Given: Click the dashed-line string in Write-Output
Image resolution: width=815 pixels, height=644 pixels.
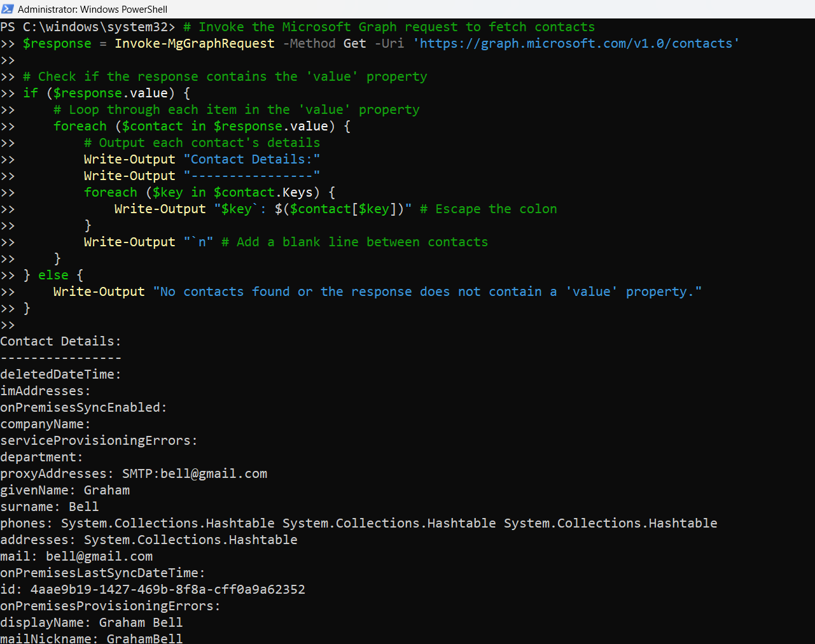Looking at the screenshot, I should (x=252, y=176).
